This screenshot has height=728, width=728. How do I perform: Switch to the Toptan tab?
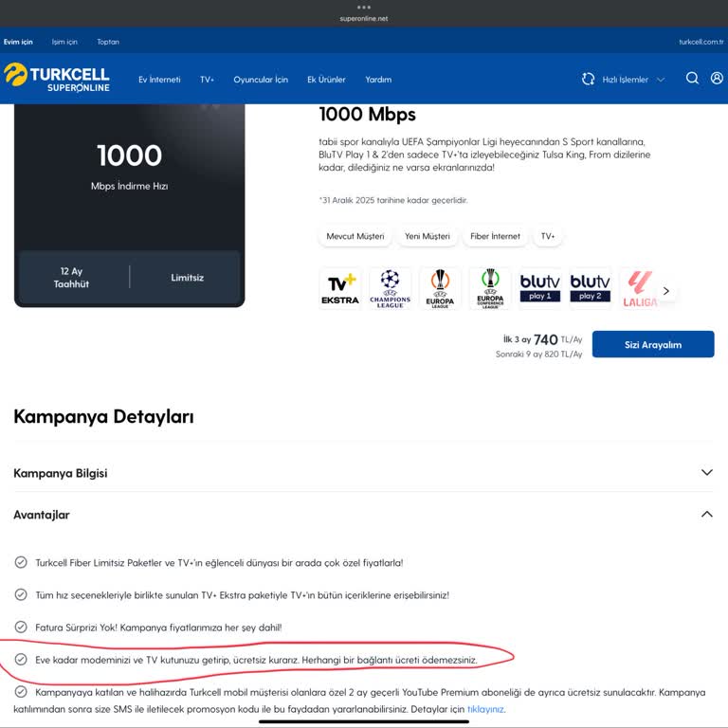pyautogui.click(x=108, y=42)
